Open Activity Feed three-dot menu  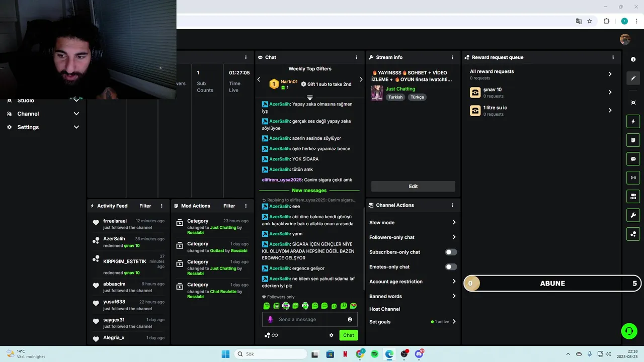(162, 206)
